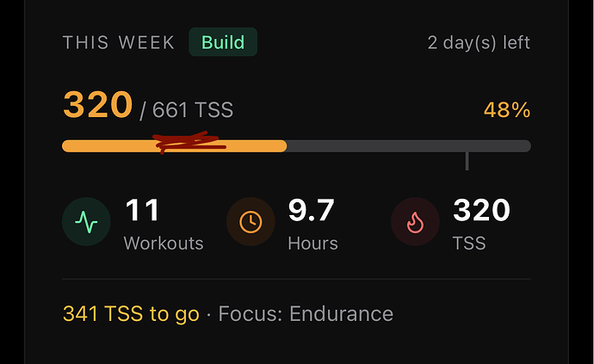Tap the green Build phase badge
The image size is (594, 364).
(223, 42)
